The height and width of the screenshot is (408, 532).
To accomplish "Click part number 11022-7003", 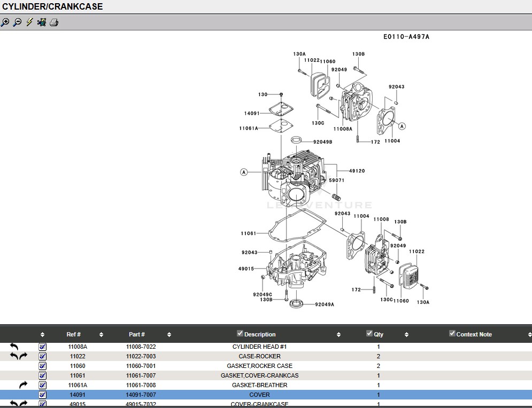I will coord(141,356).
